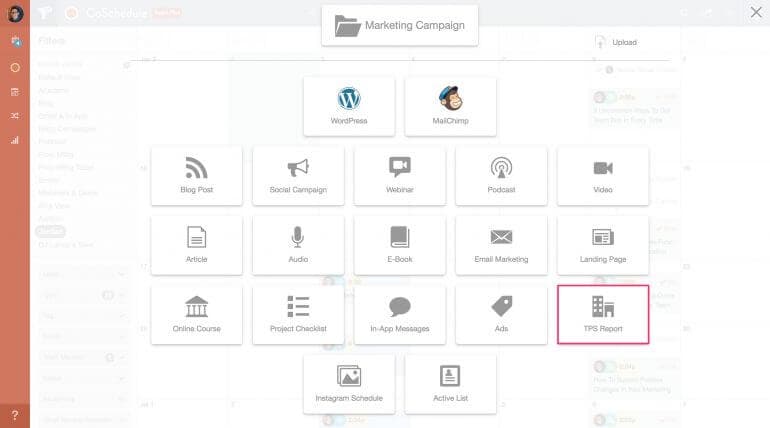Select the Video camera tile
The height and width of the screenshot is (428, 770).
pyautogui.click(x=603, y=175)
